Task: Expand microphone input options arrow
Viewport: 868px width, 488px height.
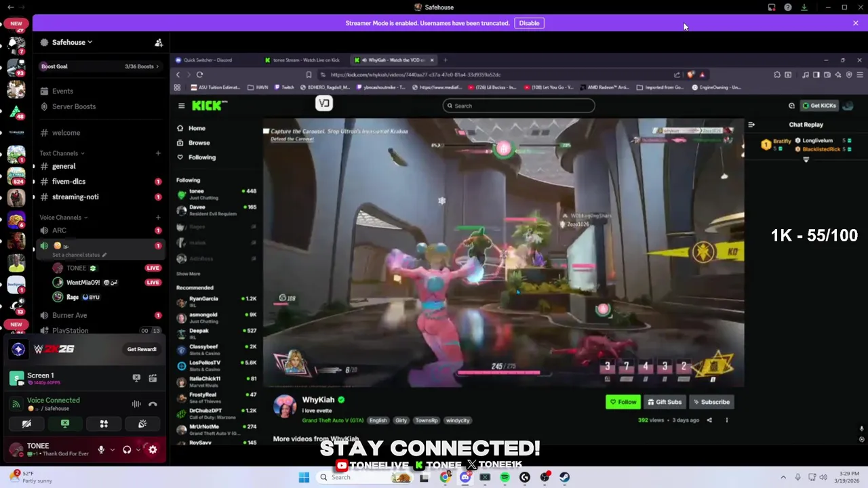Action: click(112, 450)
